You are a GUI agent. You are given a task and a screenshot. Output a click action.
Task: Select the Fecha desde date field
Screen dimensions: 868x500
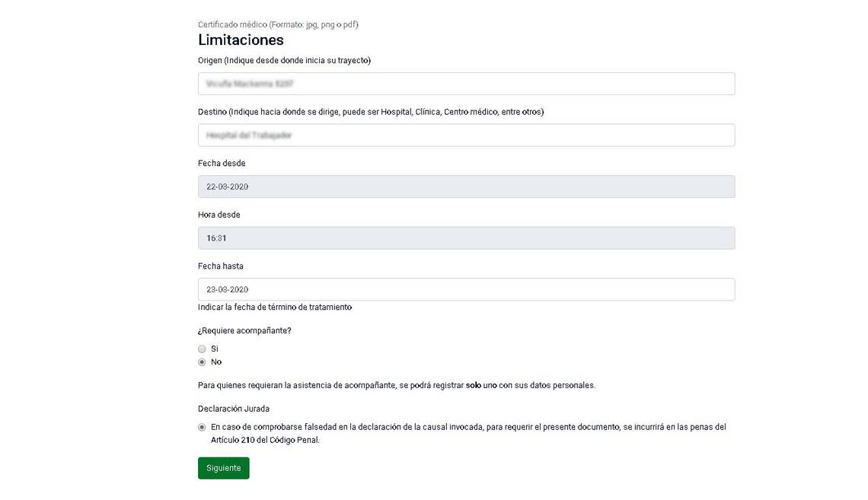tap(466, 186)
